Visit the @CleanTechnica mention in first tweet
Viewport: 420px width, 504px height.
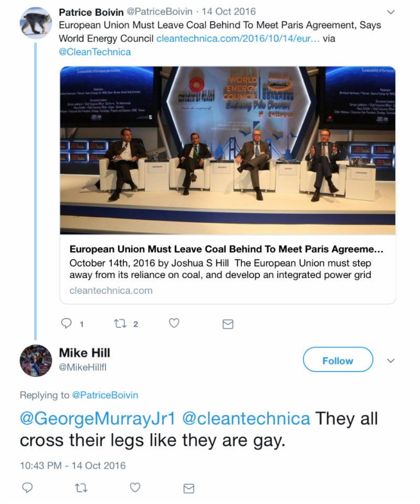tap(94, 52)
